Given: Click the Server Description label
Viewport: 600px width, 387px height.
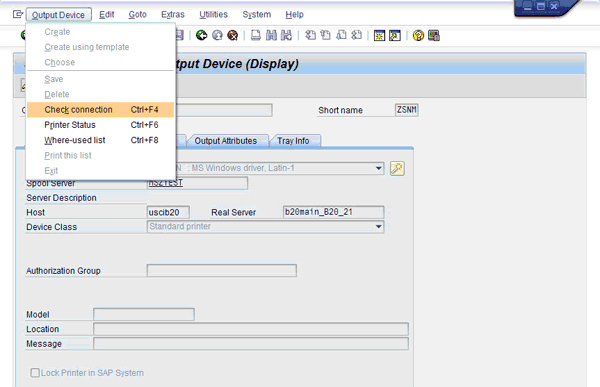Looking at the screenshot, I should pyautogui.click(x=61, y=198).
